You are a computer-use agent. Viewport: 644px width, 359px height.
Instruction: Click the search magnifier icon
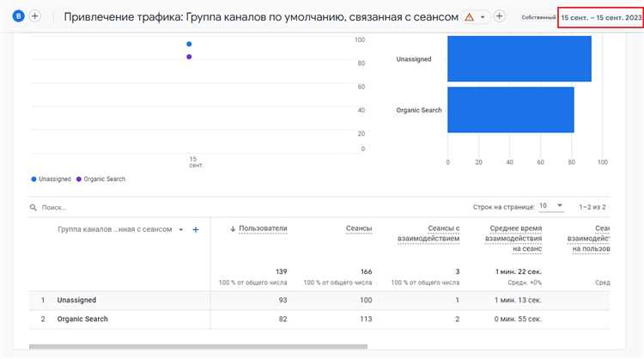tap(33, 208)
